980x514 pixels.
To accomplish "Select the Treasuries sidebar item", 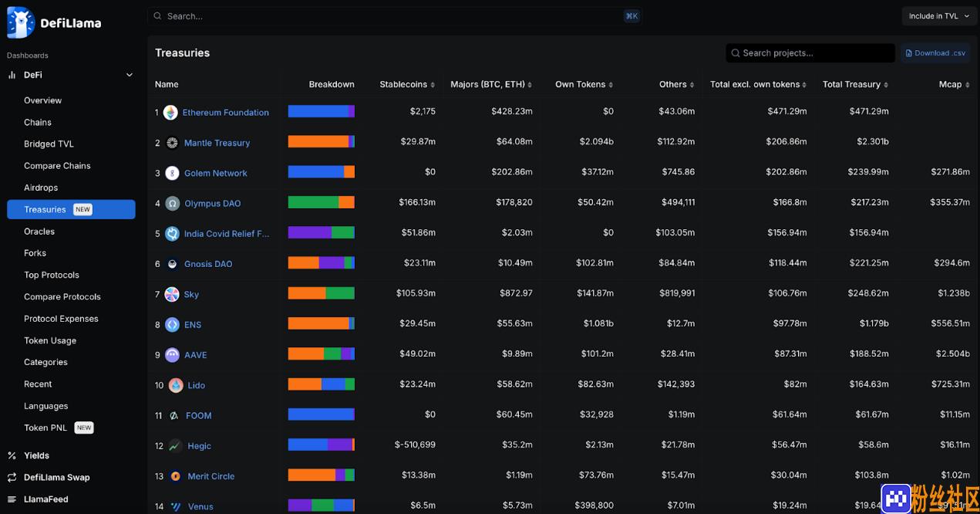I will click(x=71, y=209).
